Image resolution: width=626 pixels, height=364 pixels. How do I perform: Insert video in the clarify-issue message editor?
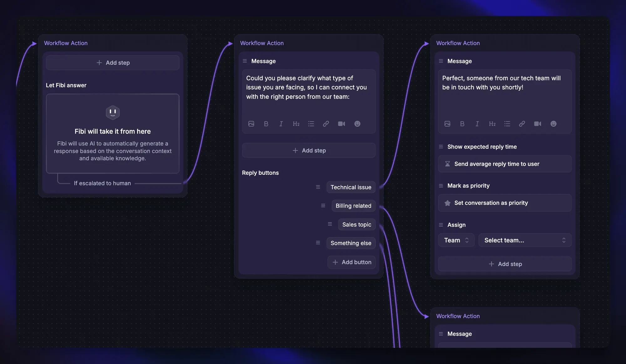coord(341,124)
